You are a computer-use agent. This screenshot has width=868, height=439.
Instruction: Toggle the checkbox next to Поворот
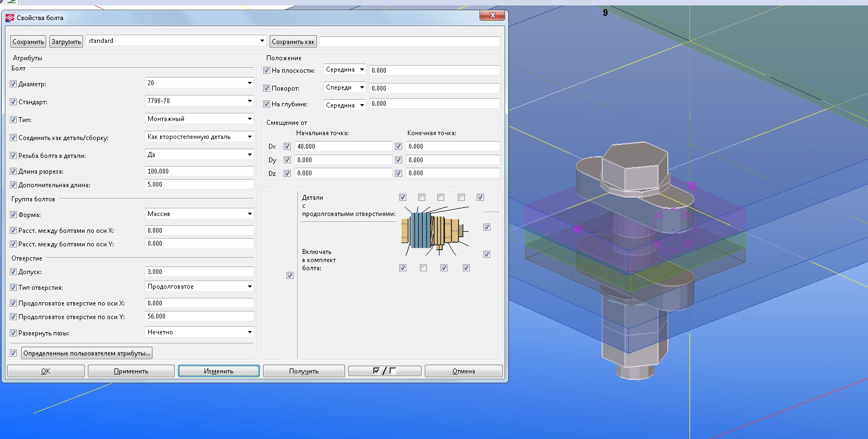[266, 88]
